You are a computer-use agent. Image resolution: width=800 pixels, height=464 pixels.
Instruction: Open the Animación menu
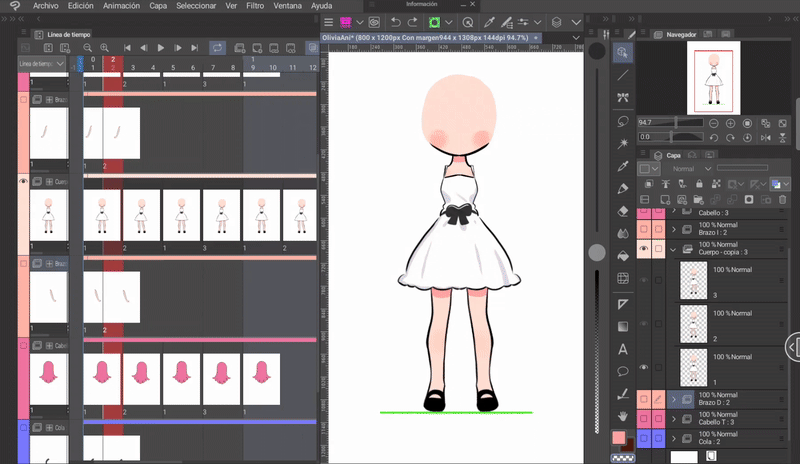click(120, 6)
